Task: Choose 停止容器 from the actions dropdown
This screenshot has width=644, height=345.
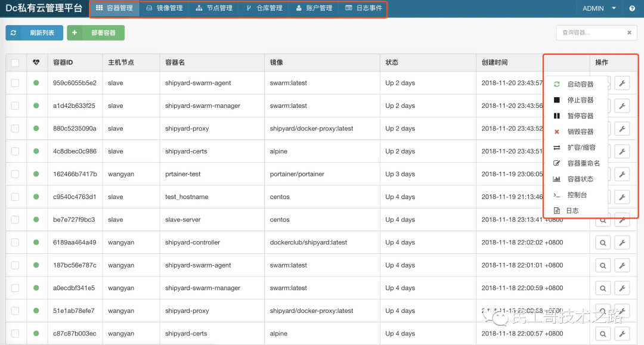Action: click(x=580, y=100)
